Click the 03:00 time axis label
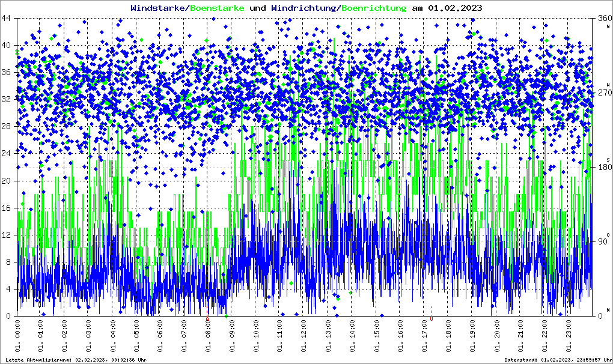Viewport: 613px width, 364px height. pos(89,336)
